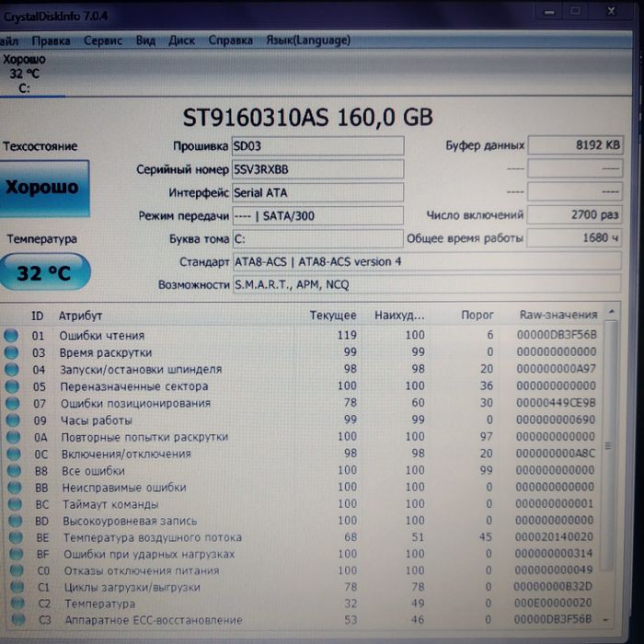Click raw value 00000000A8C
644x644 pixels.
pyautogui.click(x=556, y=454)
